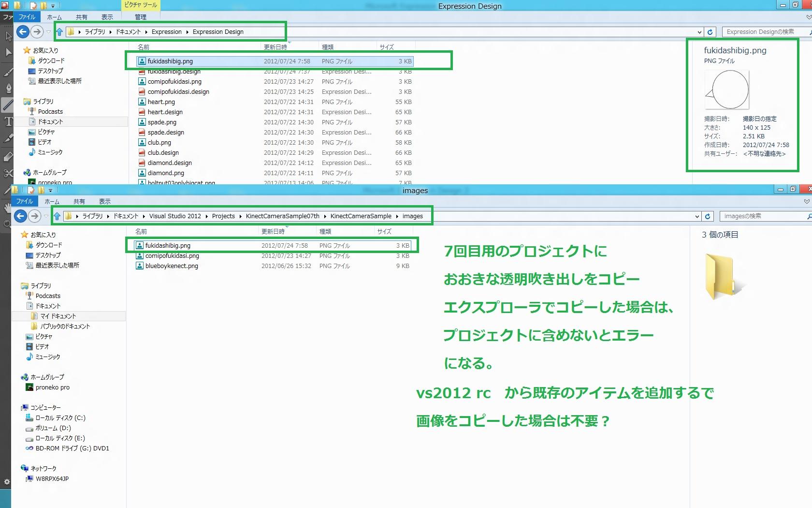
Task: Click the gear icon at the toolbar bottom
Action: (x=7, y=482)
